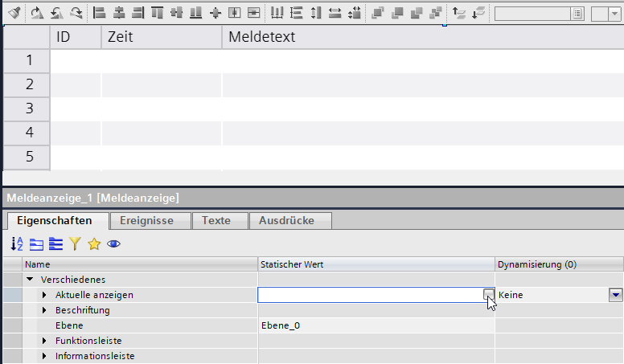624x364 pixels.
Task: Align selected objects to the right
Action: [x=138, y=13]
